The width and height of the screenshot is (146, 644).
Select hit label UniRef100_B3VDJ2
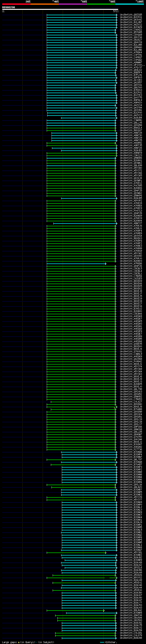coord(131,309)
